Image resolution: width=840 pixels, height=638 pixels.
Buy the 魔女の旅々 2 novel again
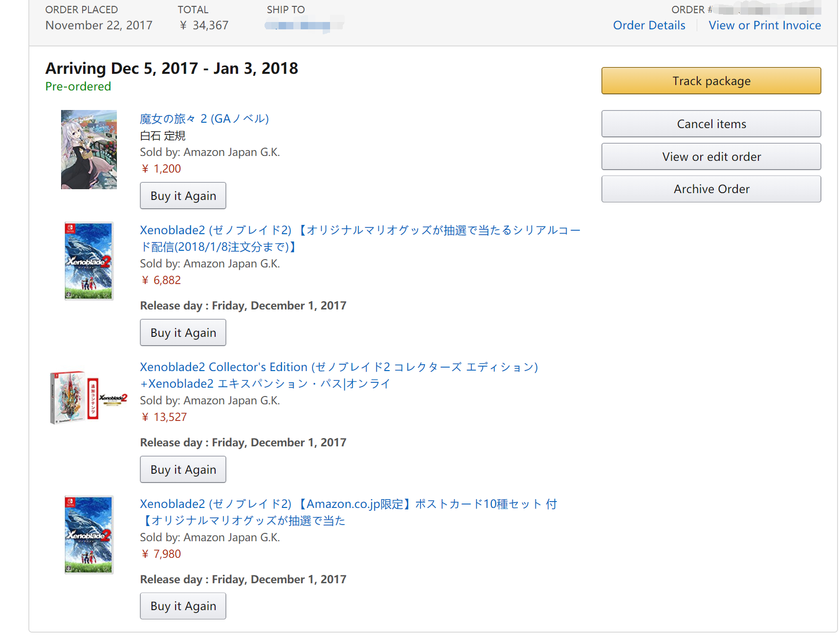pos(183,196)
